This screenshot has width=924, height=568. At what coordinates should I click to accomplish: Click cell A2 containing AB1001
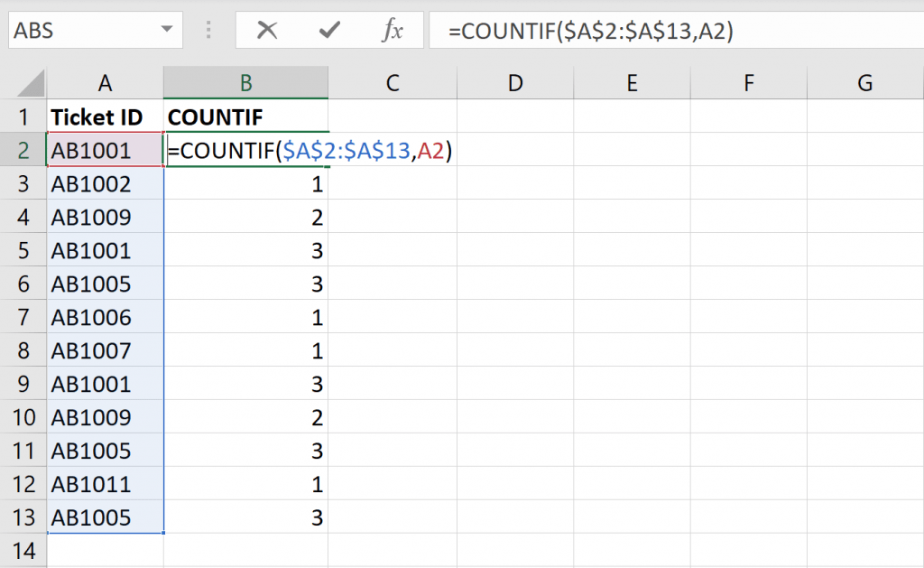(x=105, y=151)
